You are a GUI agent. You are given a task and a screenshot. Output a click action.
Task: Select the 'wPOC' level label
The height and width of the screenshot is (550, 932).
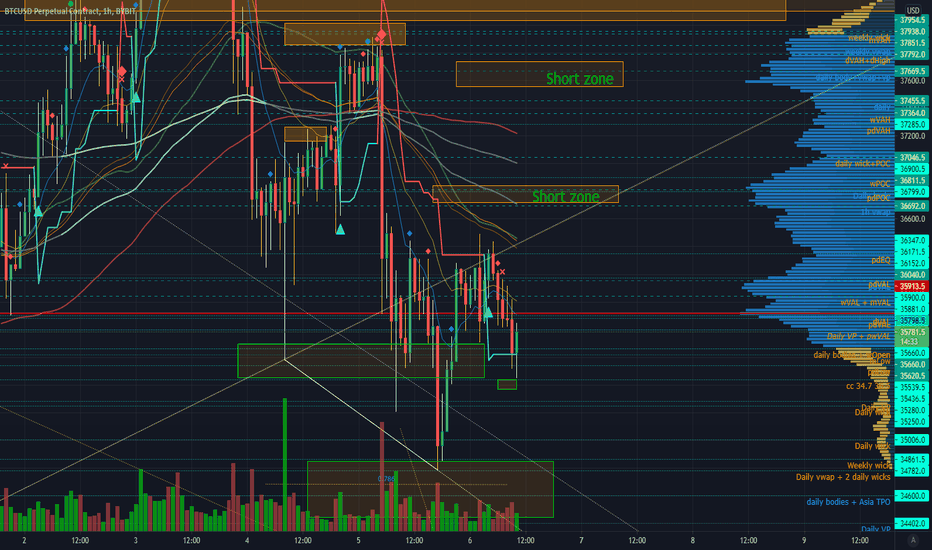pos(880,184)
